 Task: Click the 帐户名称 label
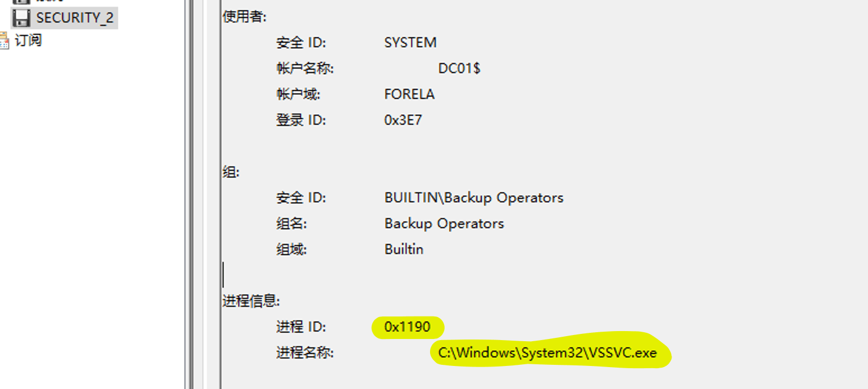305,69
